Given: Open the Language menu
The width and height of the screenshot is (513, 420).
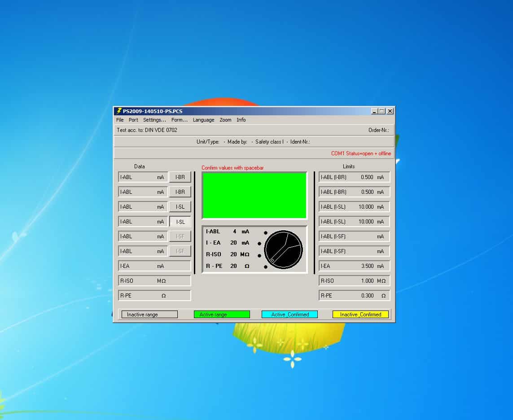Looking at the screenshot, I should [x=203, y=120].
